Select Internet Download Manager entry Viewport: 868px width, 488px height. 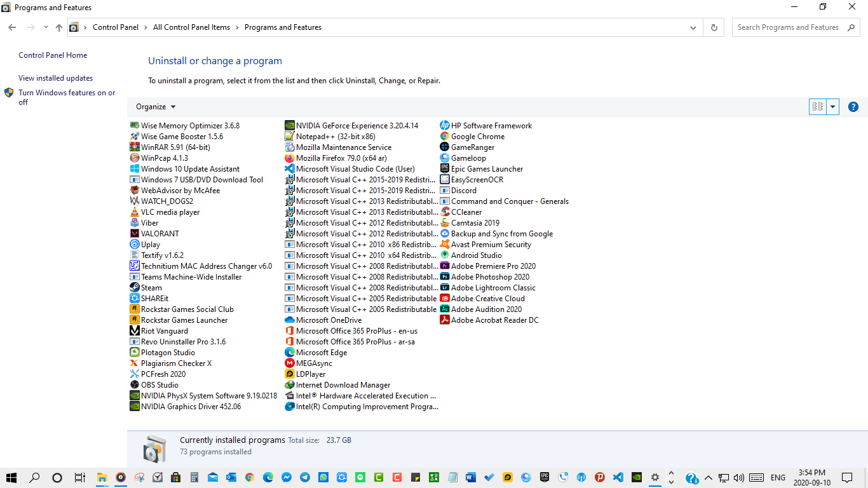pos(338,385)
